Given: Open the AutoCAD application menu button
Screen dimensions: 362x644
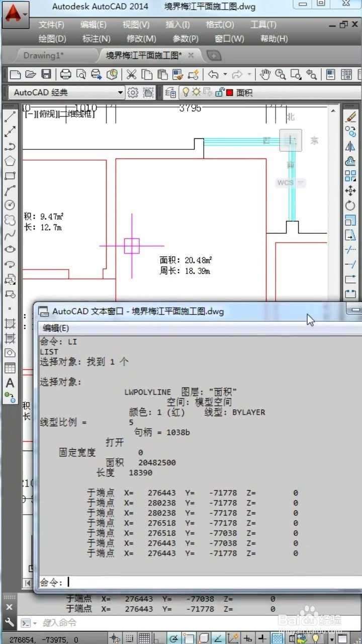Looking at the screenshot, I should point(16,14).
